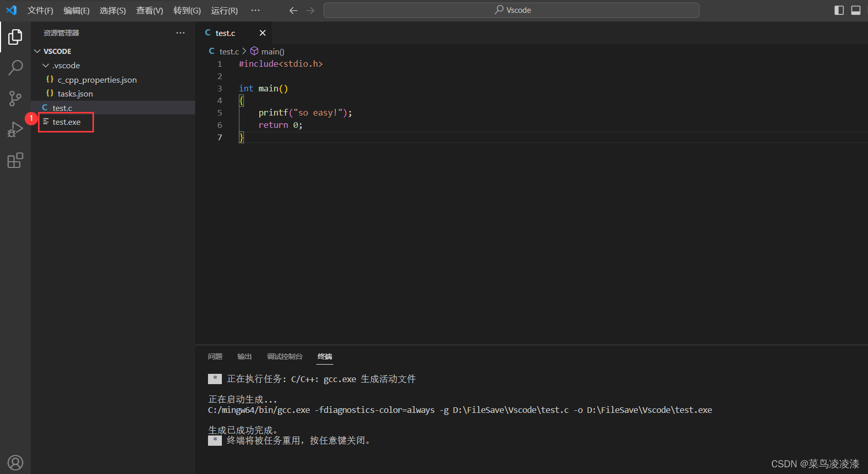
Task: Open the Run and Debug view icon
Action: pyautogui.click(x=15, y=129)
